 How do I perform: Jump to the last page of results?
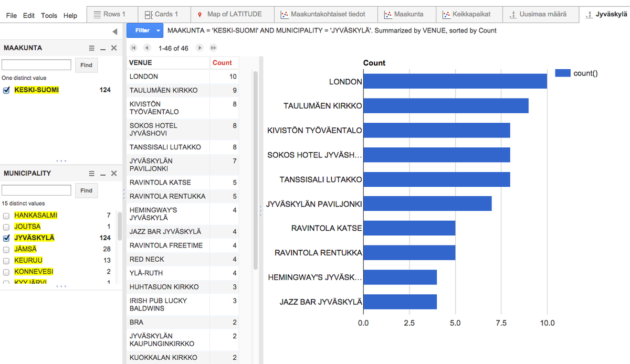tap(213, 48)
